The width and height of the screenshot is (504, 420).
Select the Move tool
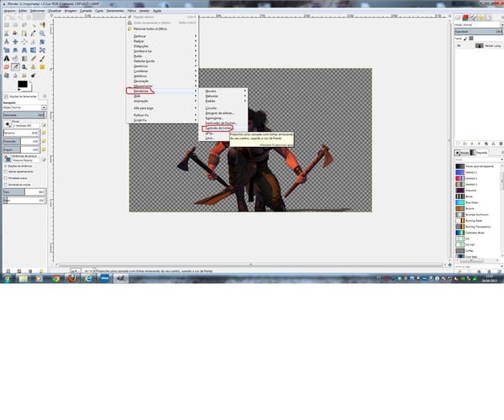click(15, 42)
